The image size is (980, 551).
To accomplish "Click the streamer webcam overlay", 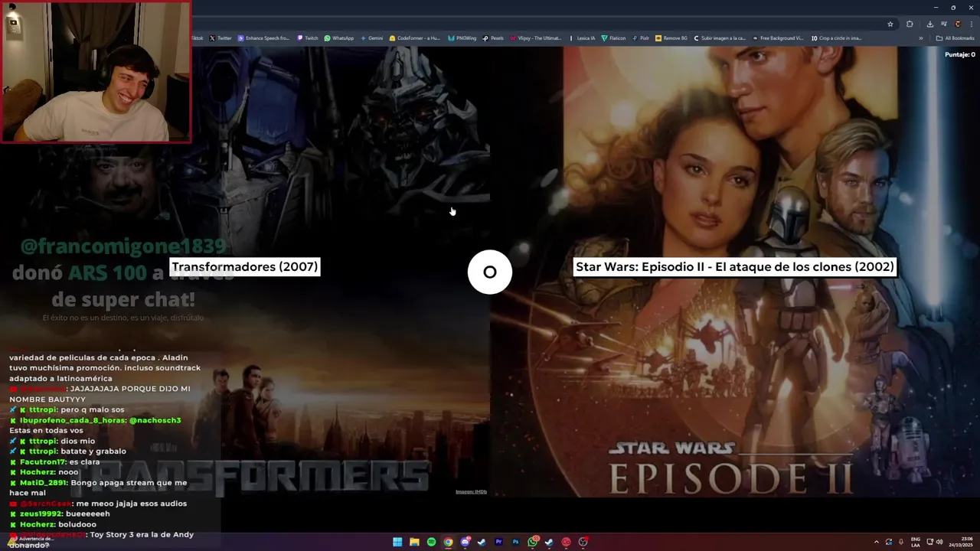I will 96,72.
